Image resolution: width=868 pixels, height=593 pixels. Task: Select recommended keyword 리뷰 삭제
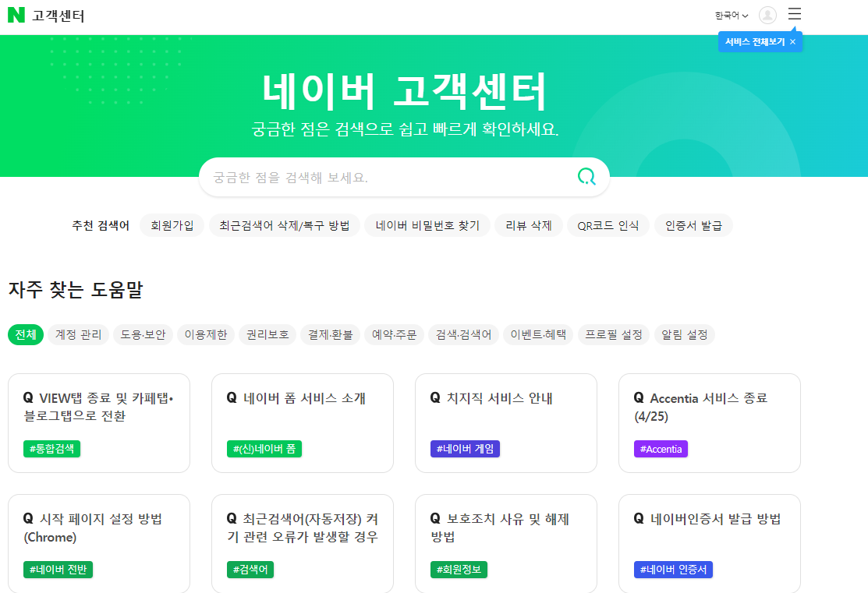pyautogui.click(x=529, y=226)
